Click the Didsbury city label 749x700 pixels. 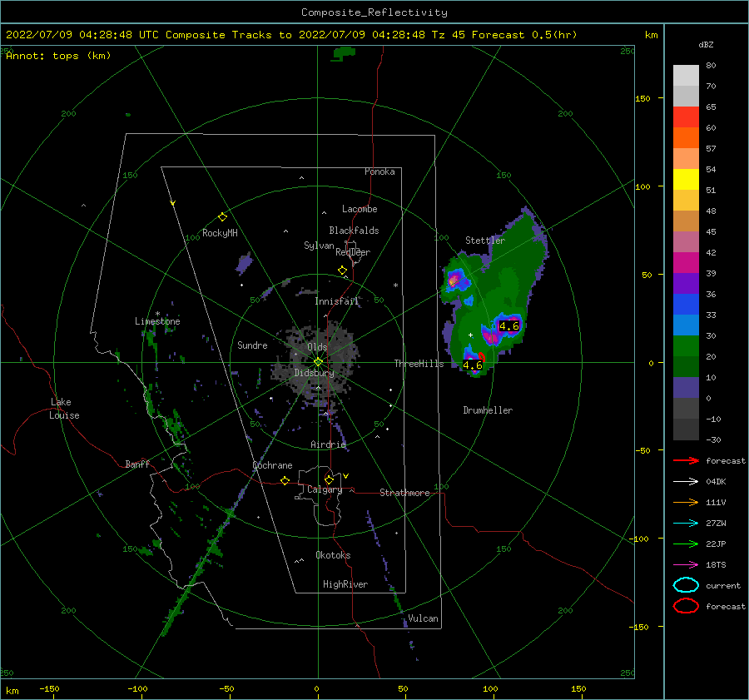[314, 373]
